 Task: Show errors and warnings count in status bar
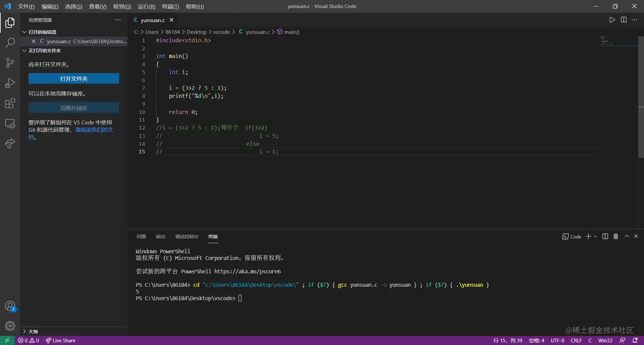[x=29, y=340]
